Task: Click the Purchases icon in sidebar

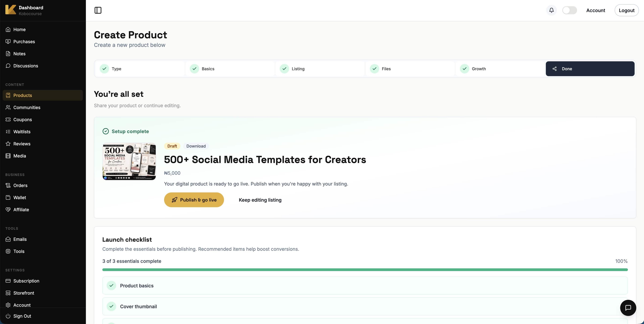Action: pos(8,42)
